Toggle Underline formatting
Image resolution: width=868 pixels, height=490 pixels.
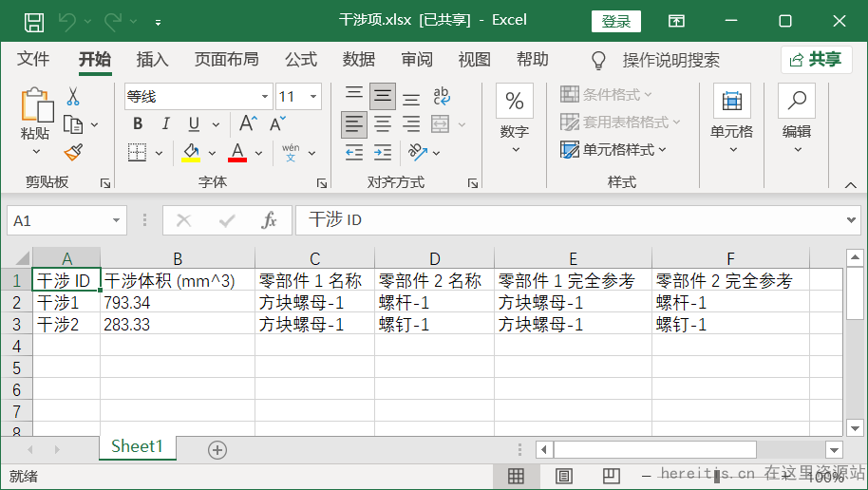click(194, 124)
